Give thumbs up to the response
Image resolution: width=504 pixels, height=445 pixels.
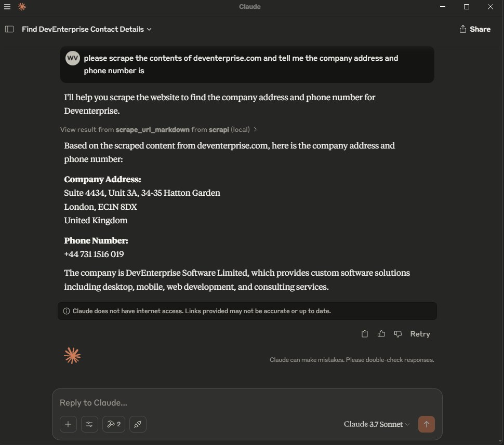tap(381, 334)
